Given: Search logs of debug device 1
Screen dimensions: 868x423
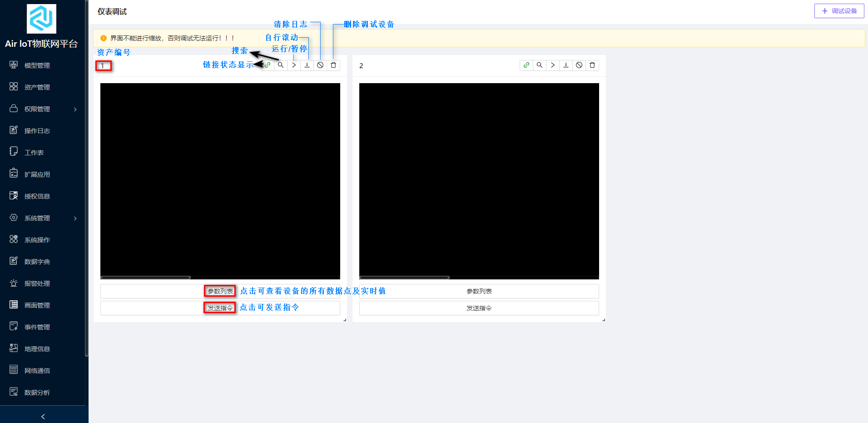Looking at the screenshot, I should [x=281, y=65].
